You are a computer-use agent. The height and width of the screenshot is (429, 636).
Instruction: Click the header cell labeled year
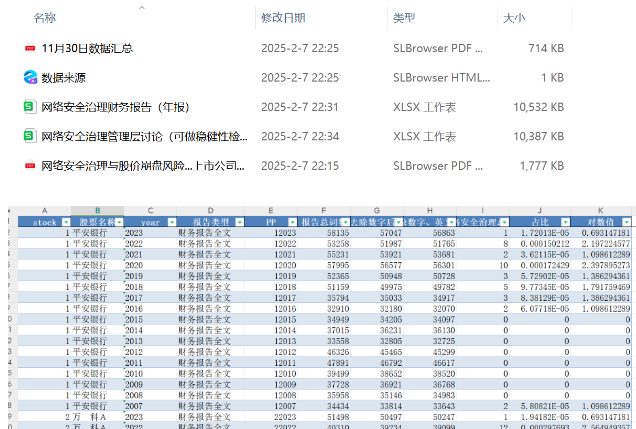tap(150, 222)
